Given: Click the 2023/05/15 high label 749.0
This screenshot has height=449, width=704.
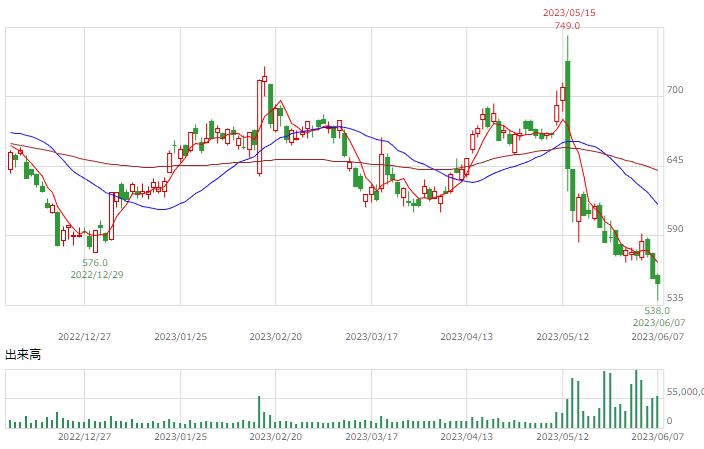Looking at the screenshot, I should click(567, 26).
